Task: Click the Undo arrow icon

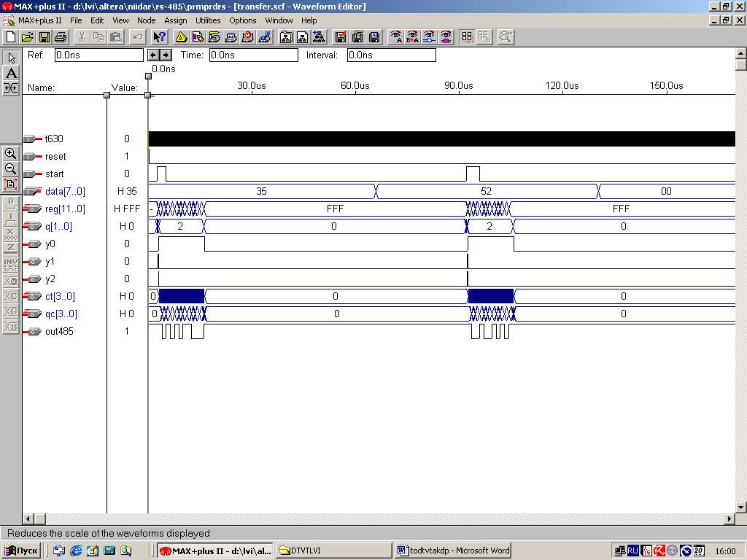Action: [x=138, y=37]
